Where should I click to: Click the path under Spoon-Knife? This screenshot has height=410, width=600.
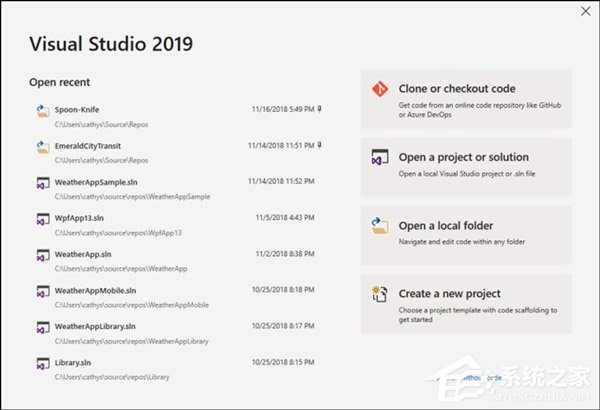click(101, 124)
